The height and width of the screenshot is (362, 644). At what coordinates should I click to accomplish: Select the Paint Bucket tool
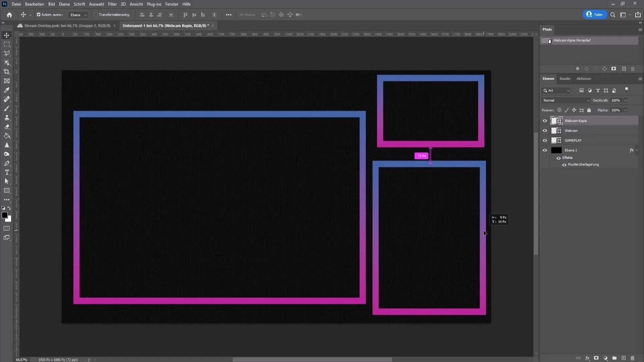pyautogui.click(x=7, y=136)
